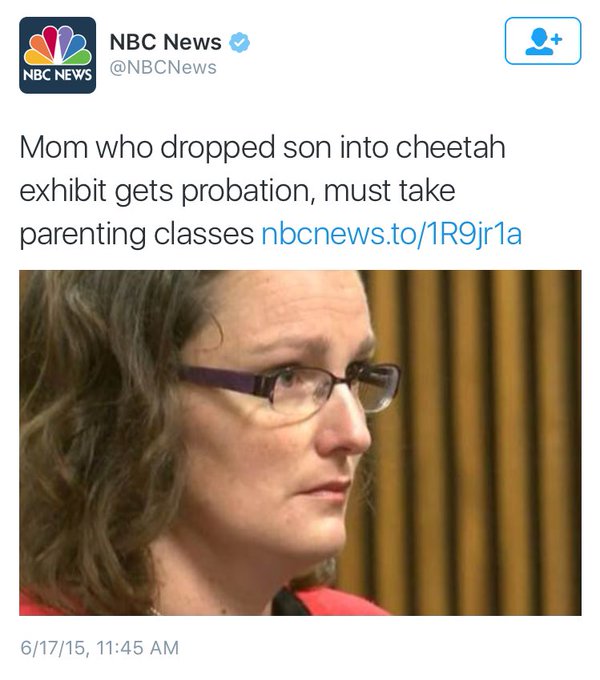Click the plus sign on the follow icon

point(558,39)
